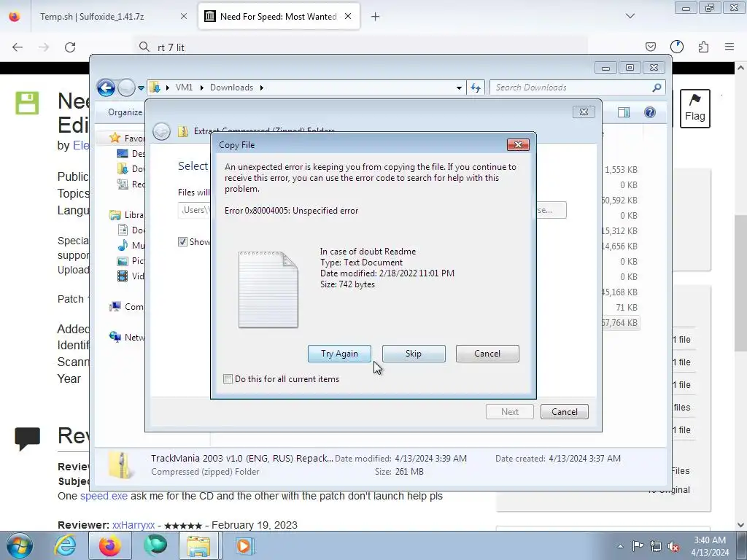Image resolution: width=747 pixels, height=560 pixels.
Task: Close the Need For Speed tab
Action: point(348,16)
